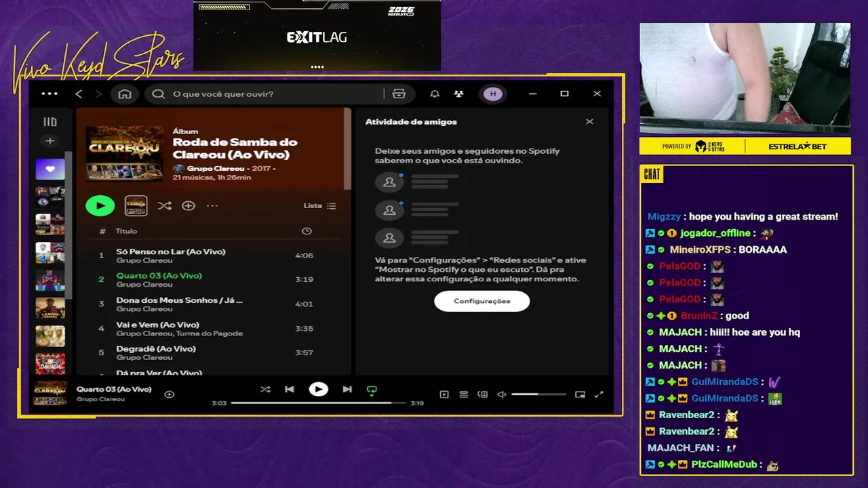Toggle the green repeat button
868x488 pixels.
point(372,390)
